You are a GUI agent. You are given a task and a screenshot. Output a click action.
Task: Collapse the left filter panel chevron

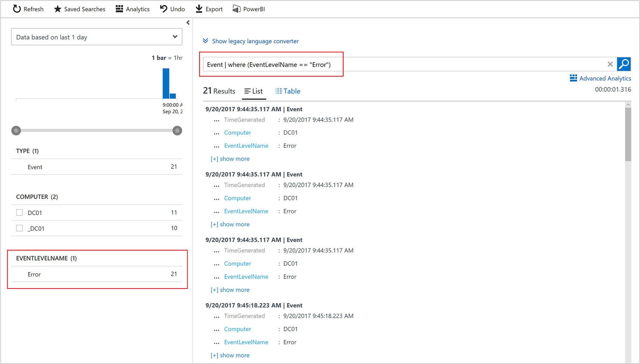tap(188, 23)
